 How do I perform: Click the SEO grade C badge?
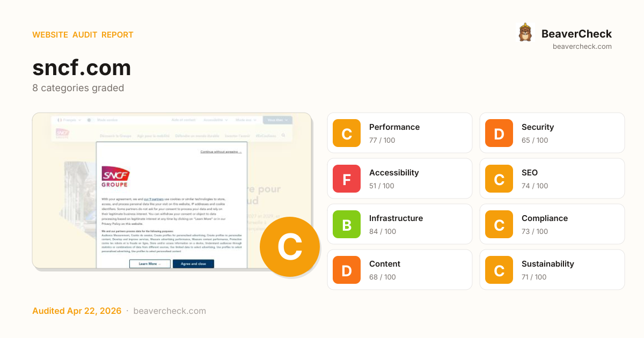click(499, 179)
